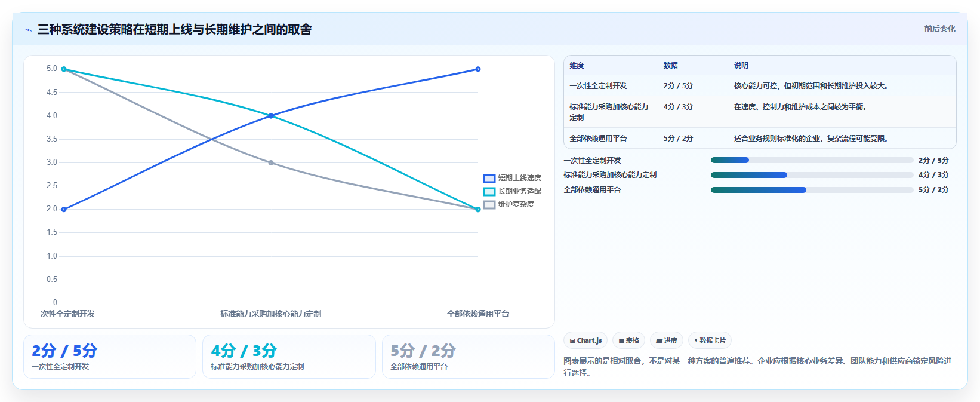The width and height of the screenshot is (980, 402).
Task: Click the 全部依赖通用平台 progress bar
Action: click(812, 190)
